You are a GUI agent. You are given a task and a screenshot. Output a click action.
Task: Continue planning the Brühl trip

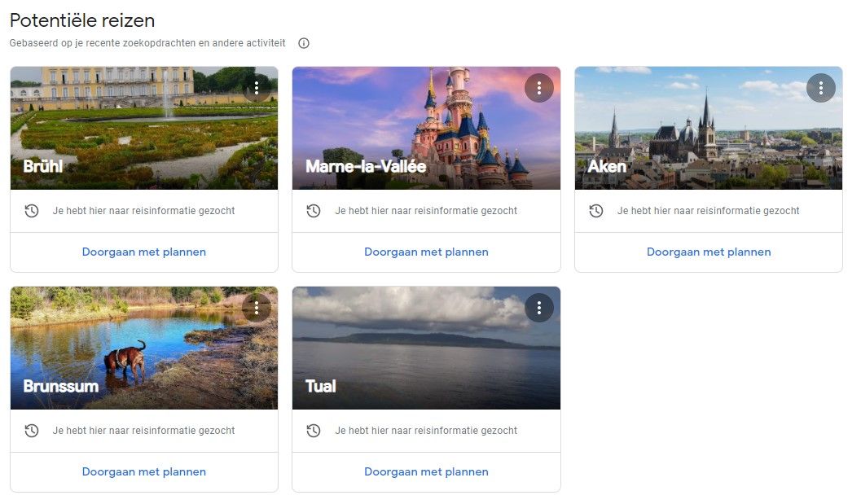[x=144, y=252]
